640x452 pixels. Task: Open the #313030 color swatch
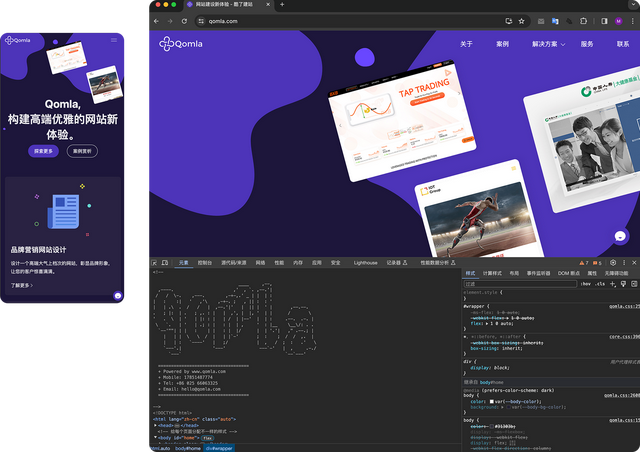(x=492, y=427)
